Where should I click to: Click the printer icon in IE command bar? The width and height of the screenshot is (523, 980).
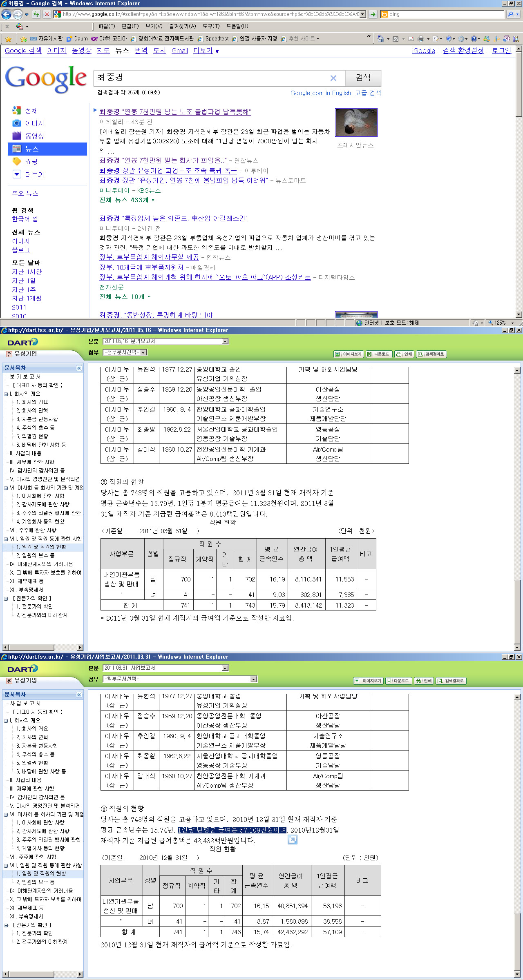click(x=421, y=39)
